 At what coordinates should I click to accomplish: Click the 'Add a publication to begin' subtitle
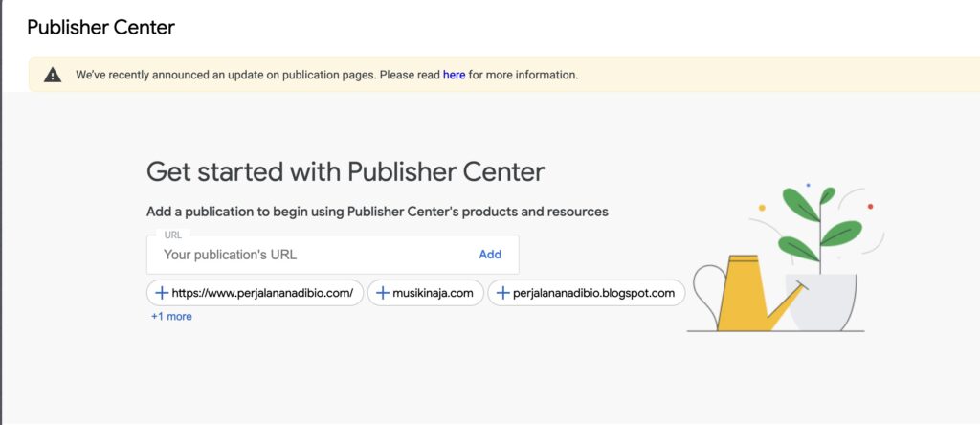point(377,212)
